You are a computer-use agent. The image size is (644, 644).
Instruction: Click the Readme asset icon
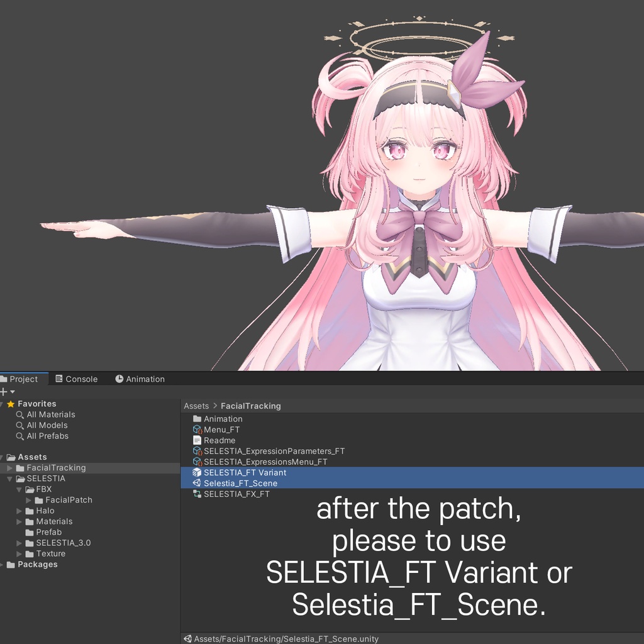[x=196, y=440]
